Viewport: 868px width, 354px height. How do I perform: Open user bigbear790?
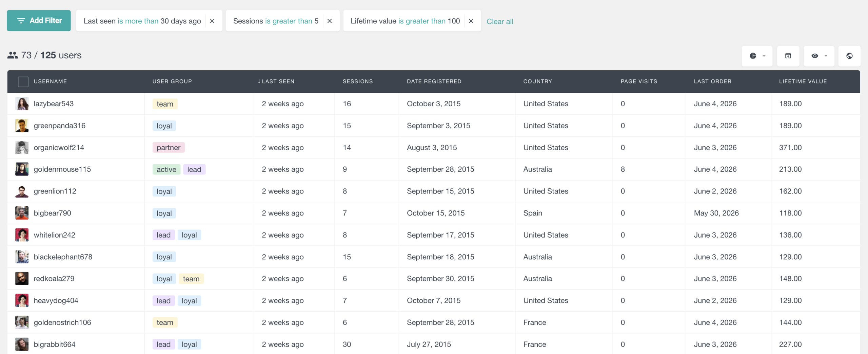coord(52,213)
